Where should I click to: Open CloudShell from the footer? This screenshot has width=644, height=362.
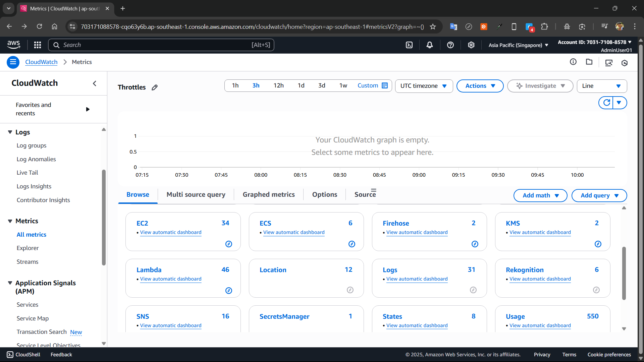23,355
